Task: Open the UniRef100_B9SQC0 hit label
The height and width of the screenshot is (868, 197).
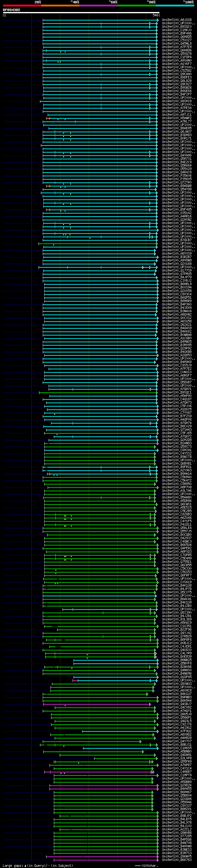Action: (x=177, y=26)
